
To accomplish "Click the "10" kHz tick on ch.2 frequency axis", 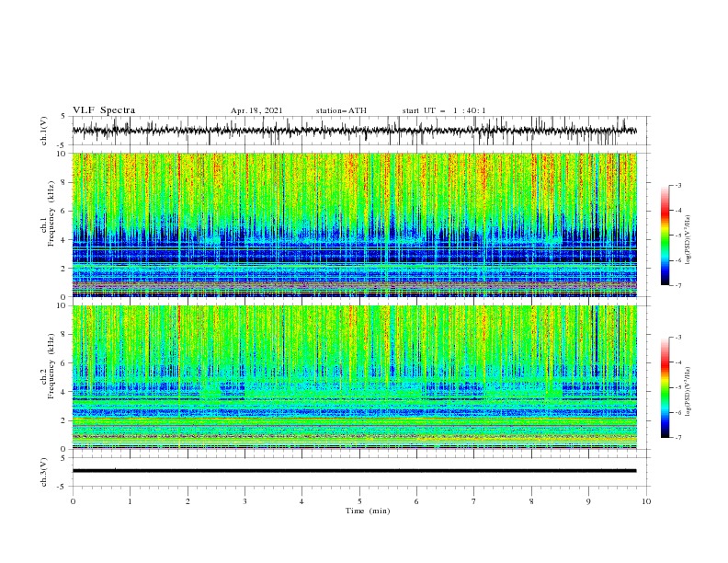I will click(x=62, y=305).
